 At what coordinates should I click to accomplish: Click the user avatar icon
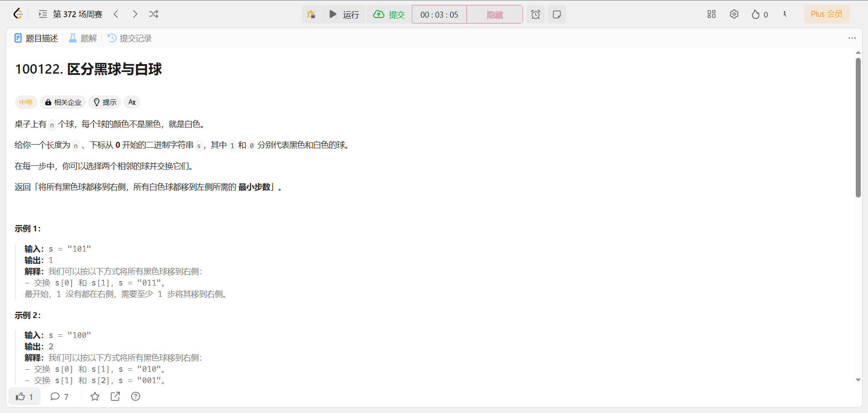click(x=785, y=14)
